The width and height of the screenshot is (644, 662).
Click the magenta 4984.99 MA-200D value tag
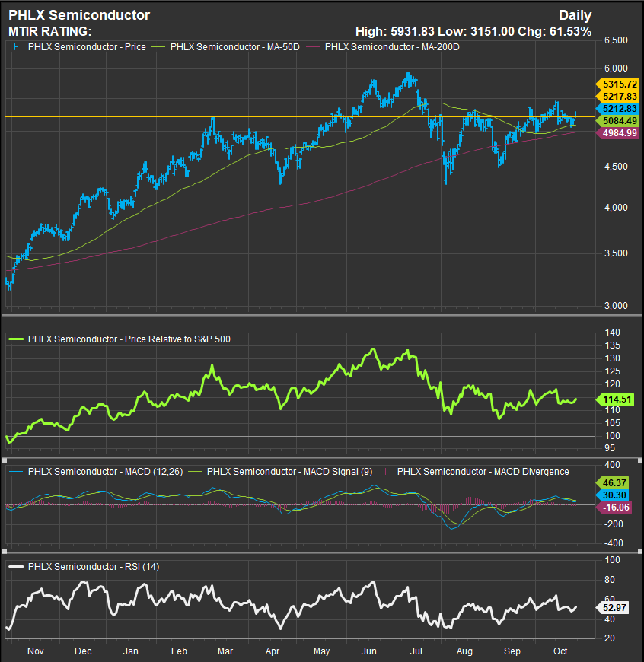coord(617,133)
